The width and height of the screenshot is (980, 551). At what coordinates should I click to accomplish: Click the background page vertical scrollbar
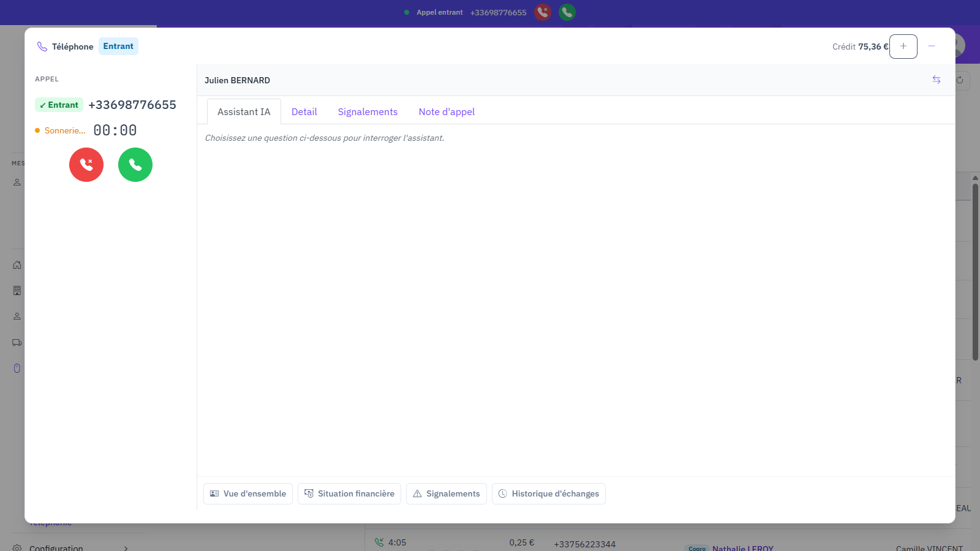[975, 272]
